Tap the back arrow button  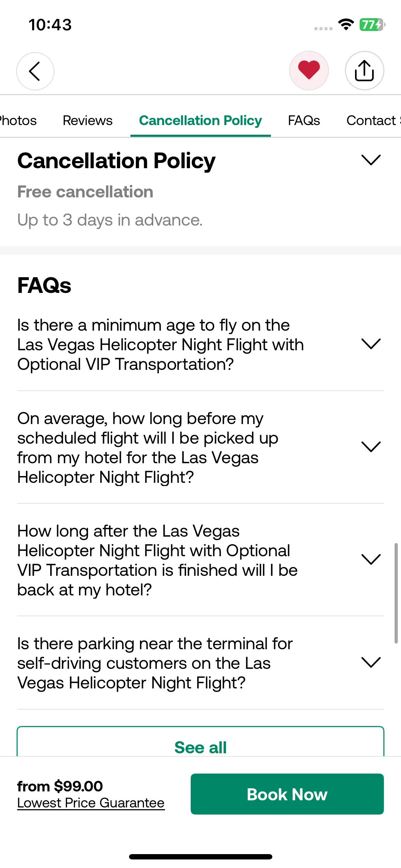point(35,71)
